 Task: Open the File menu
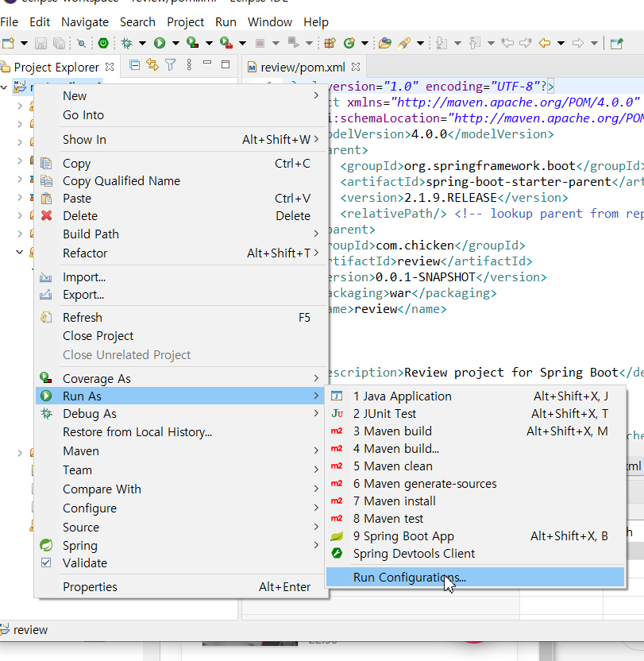10,22
